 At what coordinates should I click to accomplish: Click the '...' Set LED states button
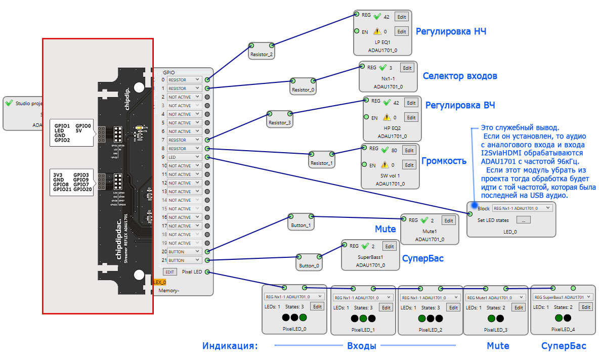tap(523, 220)
